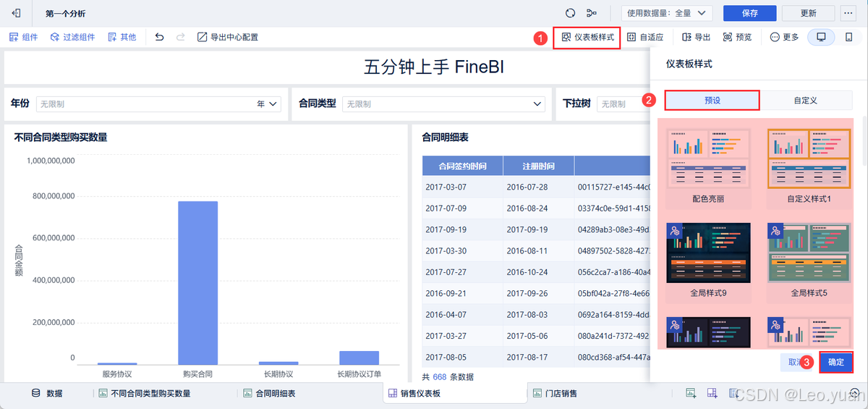
Task: Select 自适应 layout option
Action: pyautogui.click(x=646, y=37)
